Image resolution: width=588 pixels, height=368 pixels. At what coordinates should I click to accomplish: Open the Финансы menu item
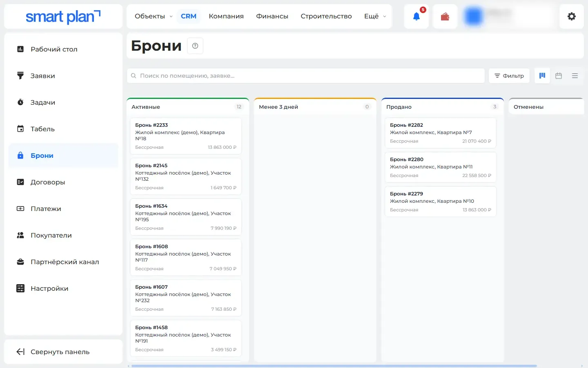click(272, 16)
